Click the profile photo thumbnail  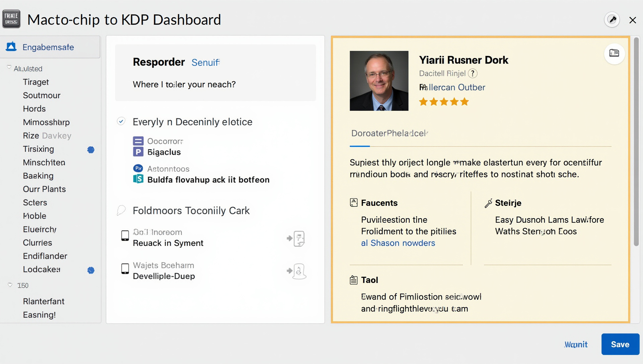tap(379, 81)
